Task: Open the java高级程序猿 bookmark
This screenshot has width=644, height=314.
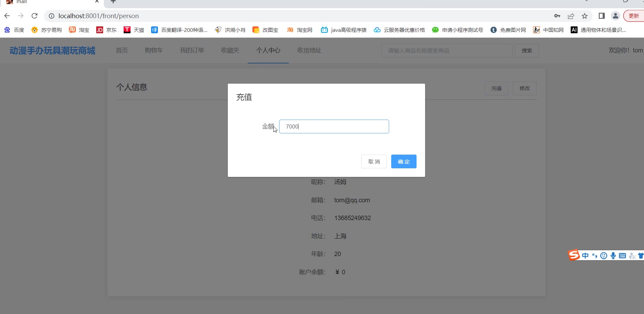Action: pyautogui.click(x=344, y=30)
